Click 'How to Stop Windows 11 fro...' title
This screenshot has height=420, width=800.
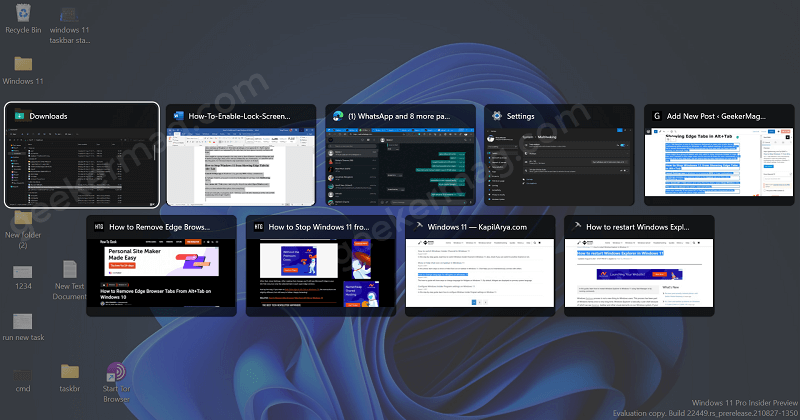click(319, 227)
